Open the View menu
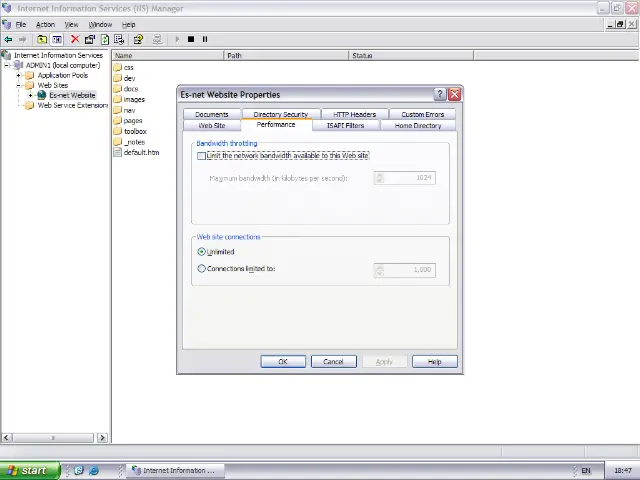 [x=71, y=24]
